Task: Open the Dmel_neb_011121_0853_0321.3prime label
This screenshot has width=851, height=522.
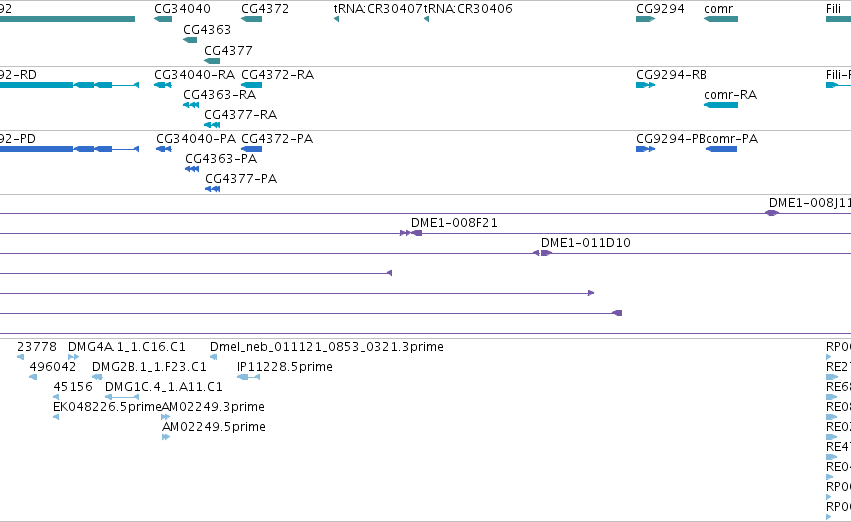Action: [327, 346]
